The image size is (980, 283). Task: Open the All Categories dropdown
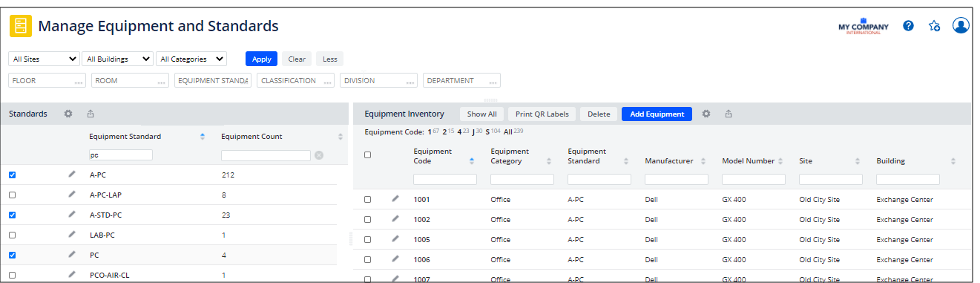[x=191, y=59]
